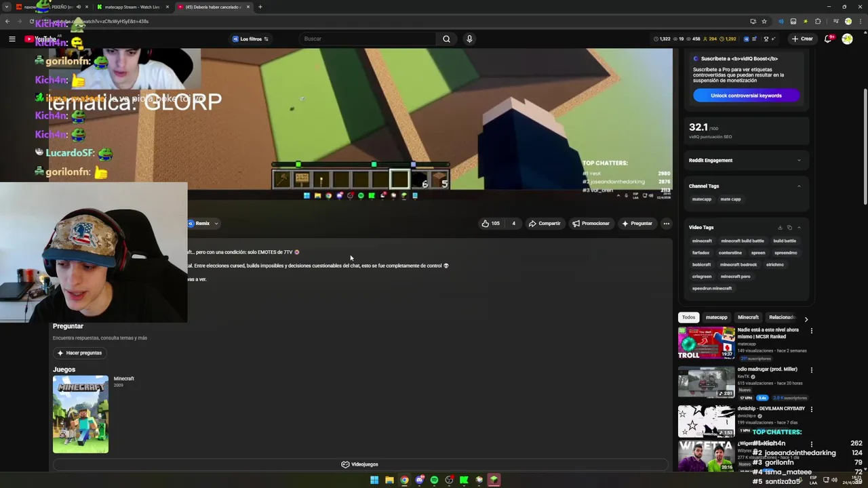Open the Windows Start button in taskbar

pos(374,480)
